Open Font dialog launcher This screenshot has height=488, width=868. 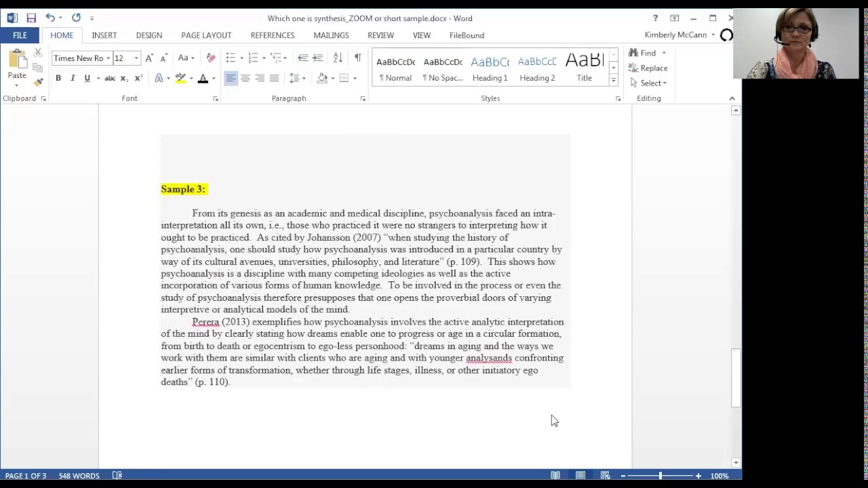tap(216, 99)
